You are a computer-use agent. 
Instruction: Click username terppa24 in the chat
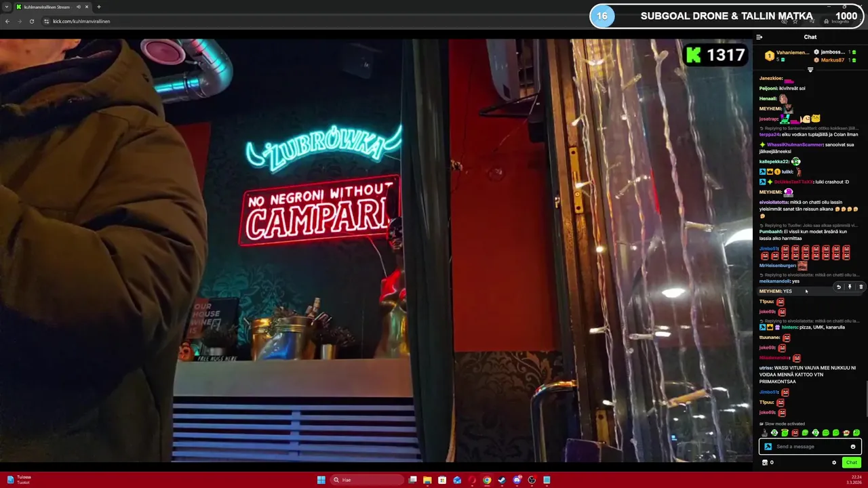(x=770, y=134)
